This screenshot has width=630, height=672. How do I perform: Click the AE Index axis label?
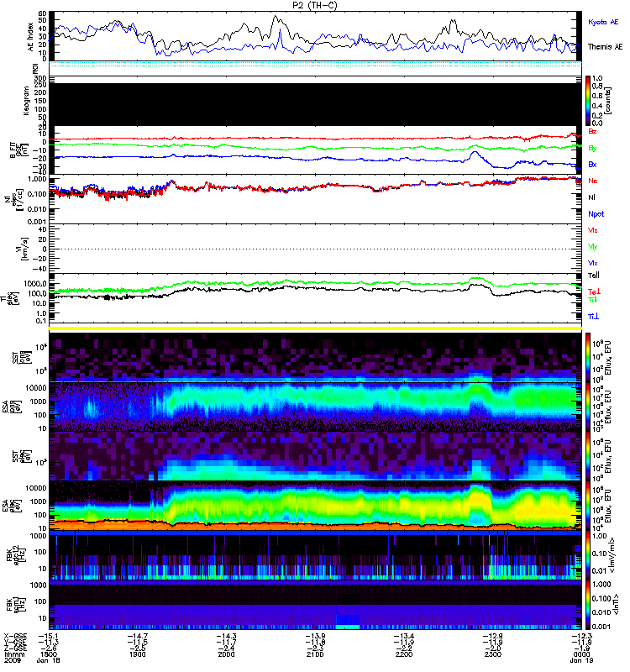pos(30,36)
